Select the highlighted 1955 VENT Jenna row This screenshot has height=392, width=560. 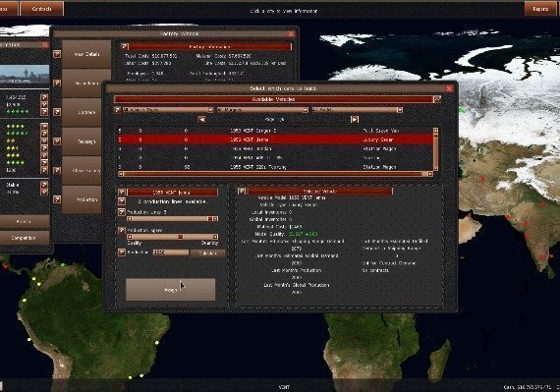pyautogui.click(x=275, y=140)
